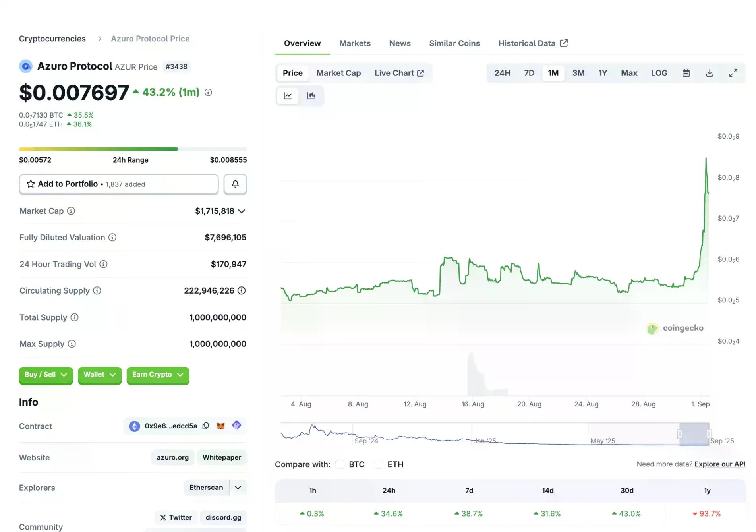Screen dimensions: 756x532
Task: Download chart data via download icon
Action: 710,73
